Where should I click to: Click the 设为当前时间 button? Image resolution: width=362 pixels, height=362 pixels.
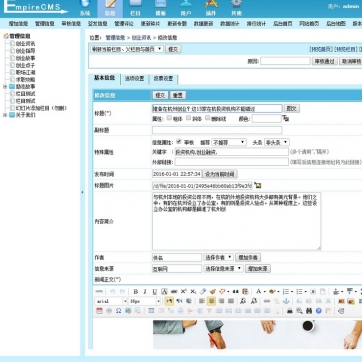pos(220,174)
